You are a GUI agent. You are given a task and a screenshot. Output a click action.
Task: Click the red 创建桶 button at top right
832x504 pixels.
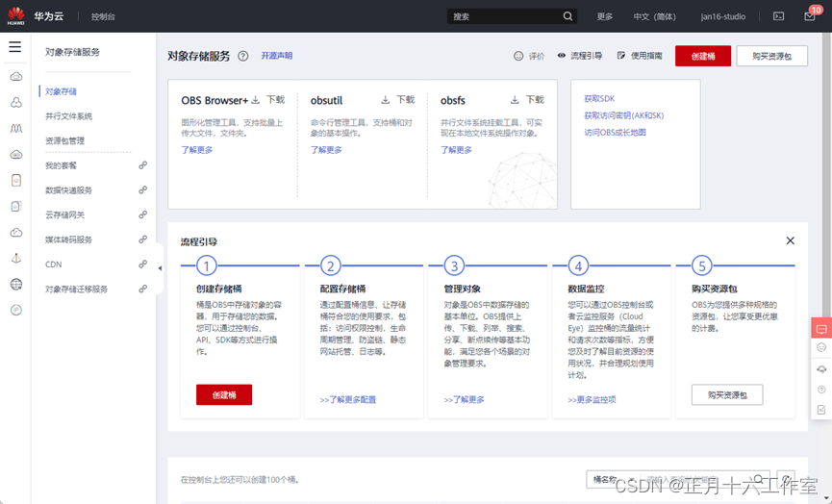tap(703, 56)
